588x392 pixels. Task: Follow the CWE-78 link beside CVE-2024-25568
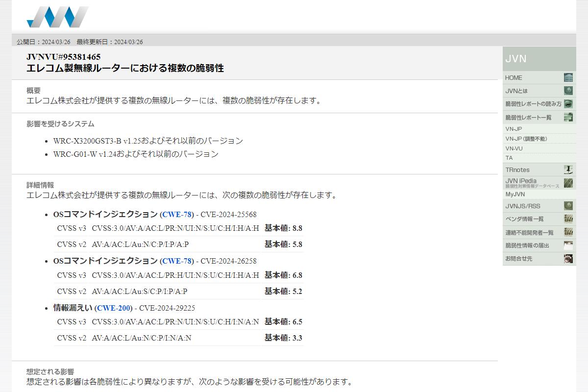click(177, 215)
